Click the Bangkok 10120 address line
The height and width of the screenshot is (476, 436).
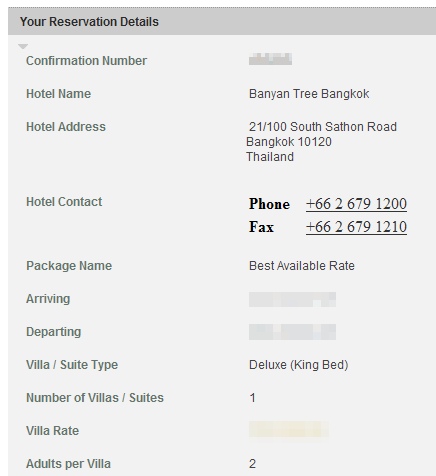tap(289, 142)
